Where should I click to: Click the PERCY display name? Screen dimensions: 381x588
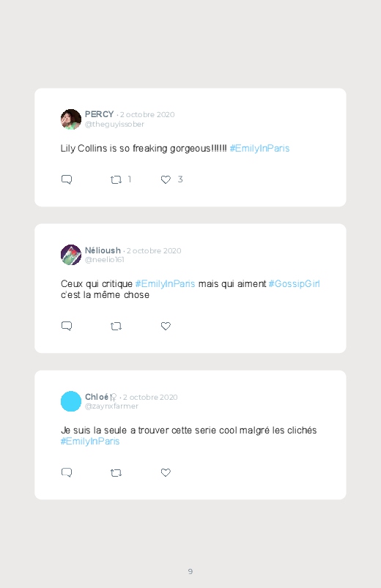[99, 114]
